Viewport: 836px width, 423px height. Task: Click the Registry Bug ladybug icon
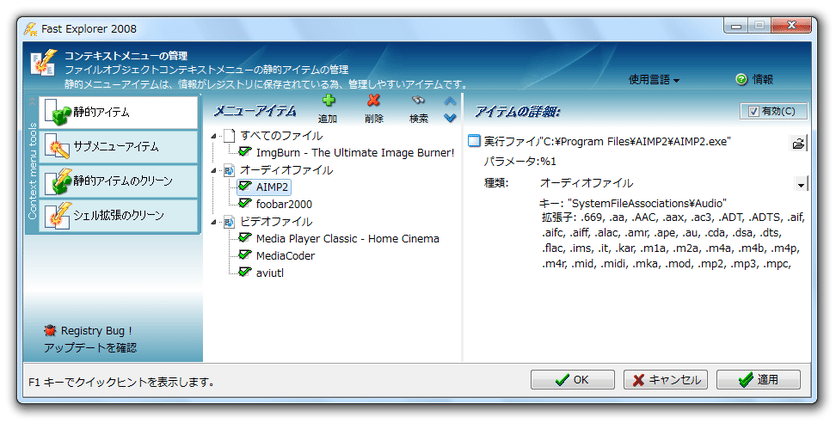[50, 331]
